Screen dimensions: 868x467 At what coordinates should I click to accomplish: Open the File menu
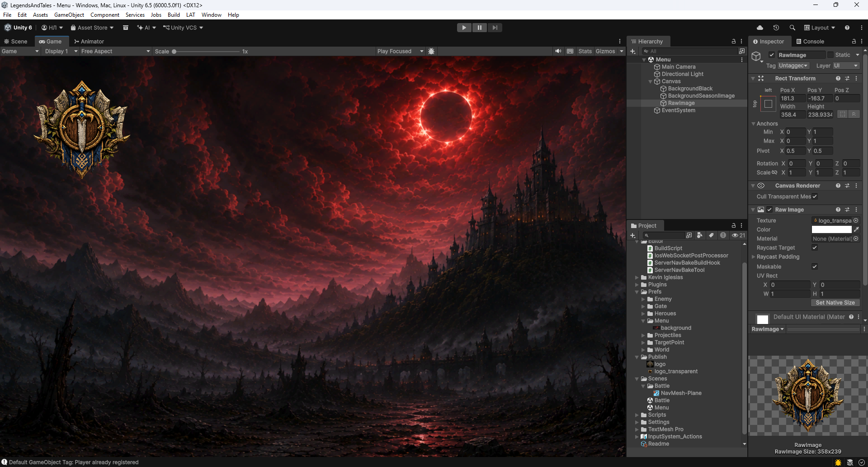(7, 14)
